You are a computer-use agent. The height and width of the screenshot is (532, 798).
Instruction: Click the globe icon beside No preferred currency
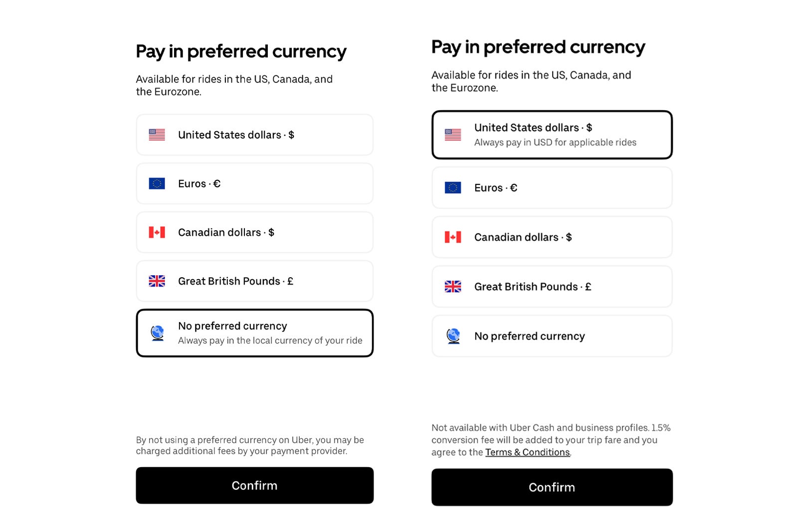click(156, 333)
